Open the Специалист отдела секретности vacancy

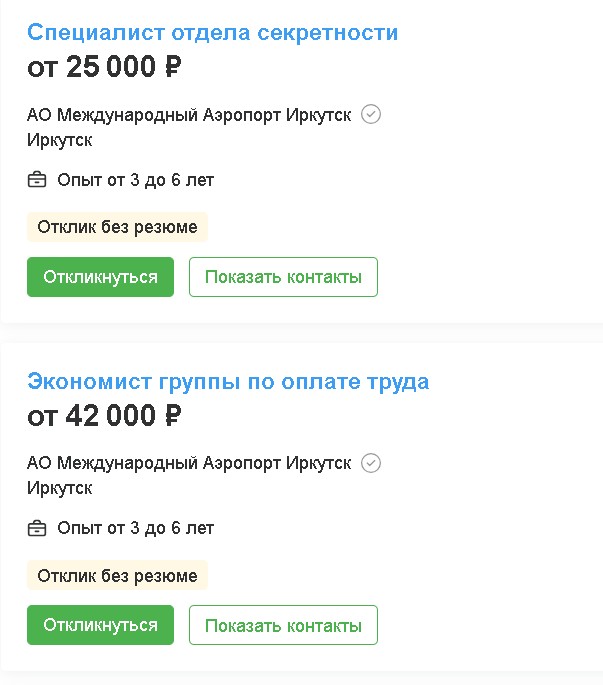pos(212,32)
